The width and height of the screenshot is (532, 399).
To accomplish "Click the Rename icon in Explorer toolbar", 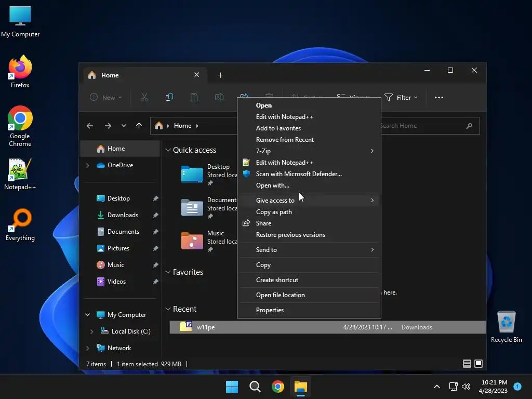I will point(219,97).
